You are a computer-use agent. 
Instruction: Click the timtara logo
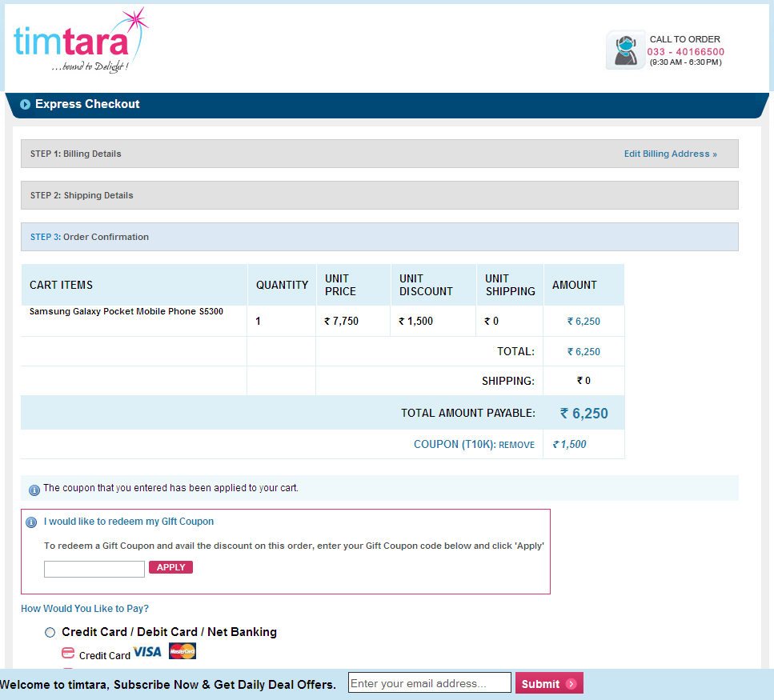(81, 41)
